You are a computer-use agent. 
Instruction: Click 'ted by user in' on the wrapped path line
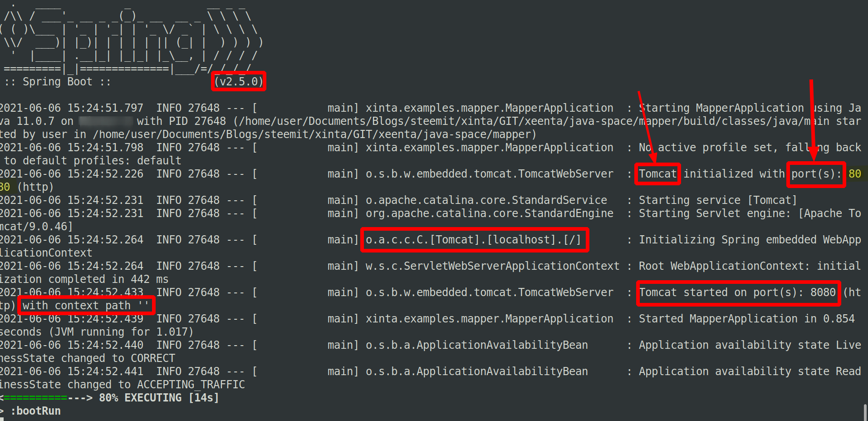[x=43, y=134]
